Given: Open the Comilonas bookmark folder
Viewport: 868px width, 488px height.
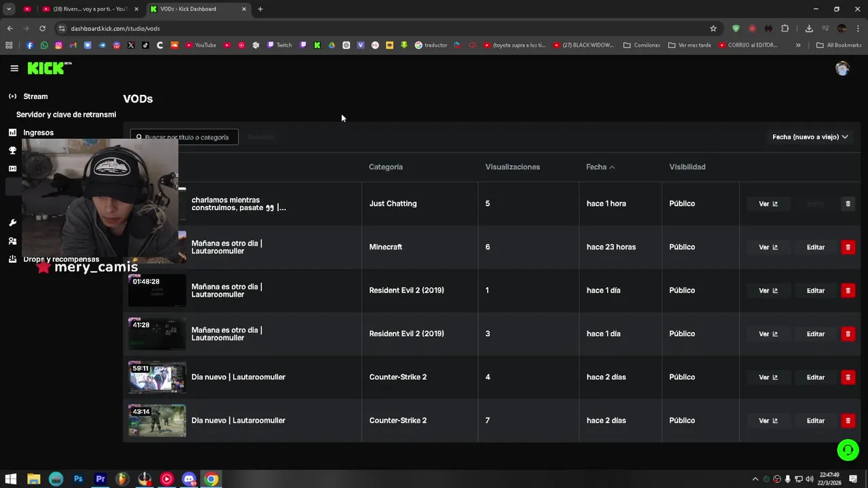Looking at the screenshot, I should coord(642,45).
